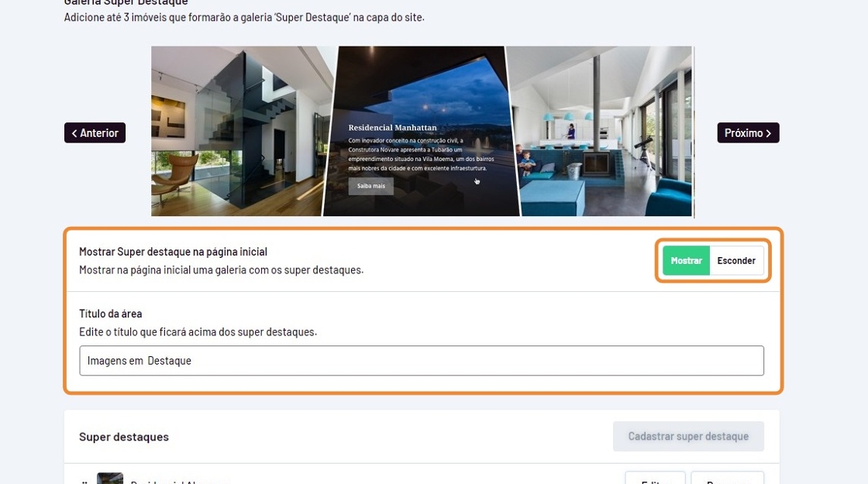Click the 'Mostrar Super destaque na página inicial' label
The height and width of the screenshot is (484, 868).
174,252
